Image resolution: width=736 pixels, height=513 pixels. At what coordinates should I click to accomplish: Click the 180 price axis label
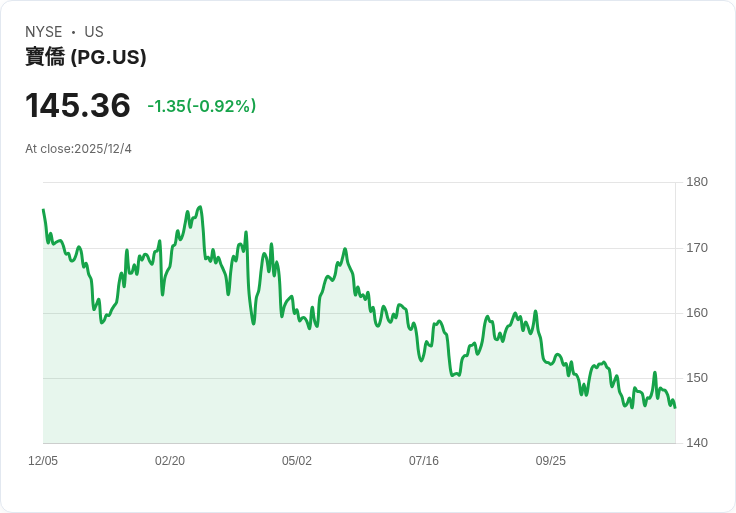[x=697, y=182]
